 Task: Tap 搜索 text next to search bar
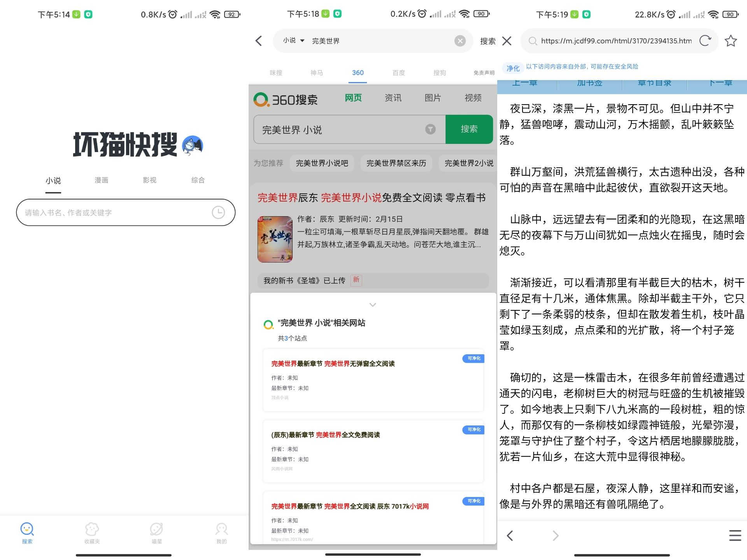487,41
